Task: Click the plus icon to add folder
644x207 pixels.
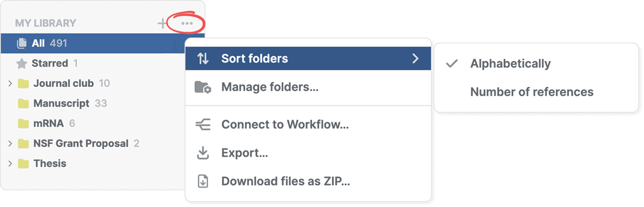Action: (162, 23)
